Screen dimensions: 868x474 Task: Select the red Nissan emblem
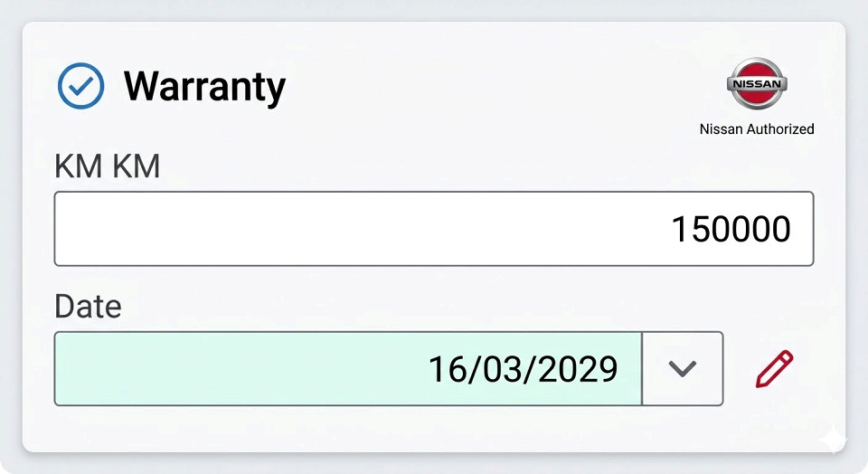[757, 83]
